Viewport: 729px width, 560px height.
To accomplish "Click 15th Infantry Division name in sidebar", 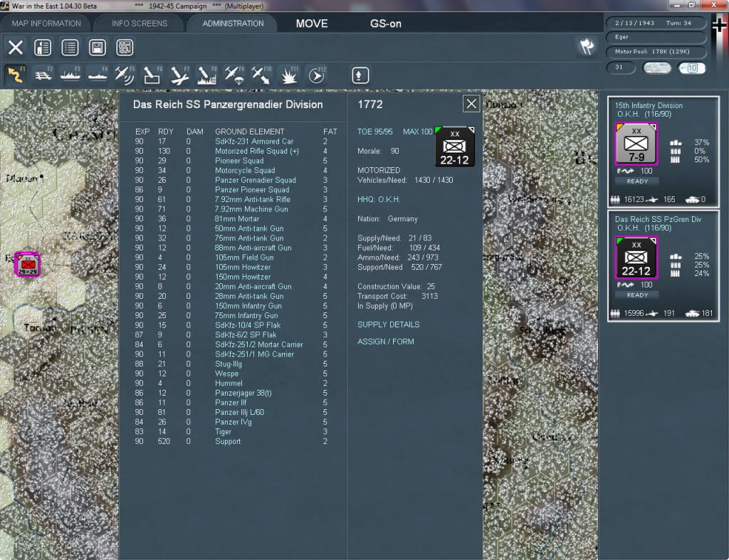I will point(649,105).
